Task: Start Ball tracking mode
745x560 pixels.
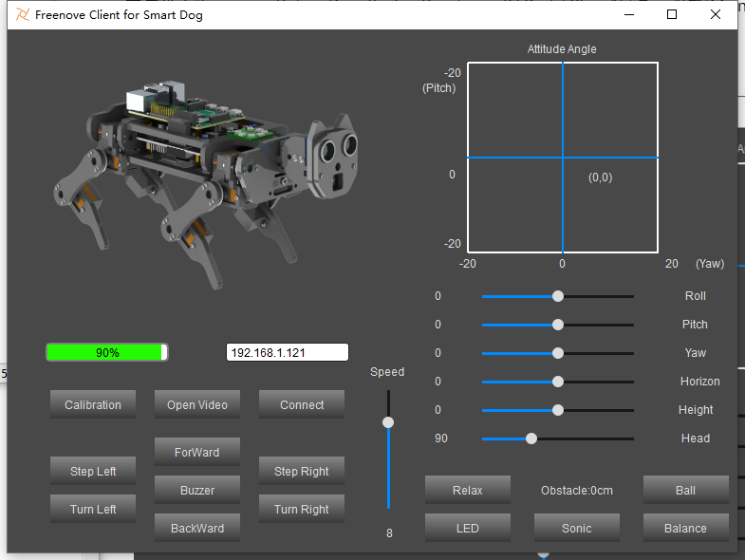Action: point(685,490)
